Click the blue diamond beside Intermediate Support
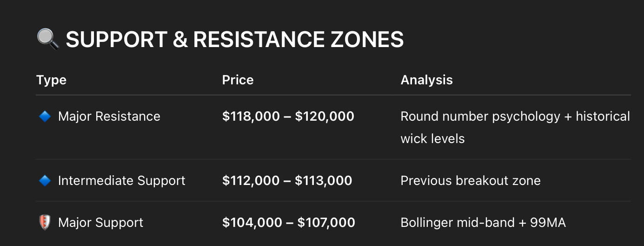Viewport: 644px width, 246px height. point(45,180)
